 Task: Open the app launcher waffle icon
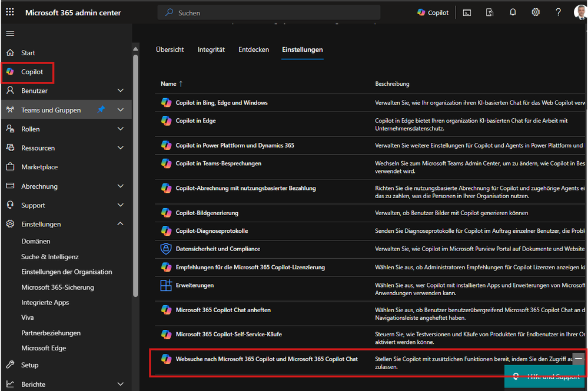[x=10, y=12]
